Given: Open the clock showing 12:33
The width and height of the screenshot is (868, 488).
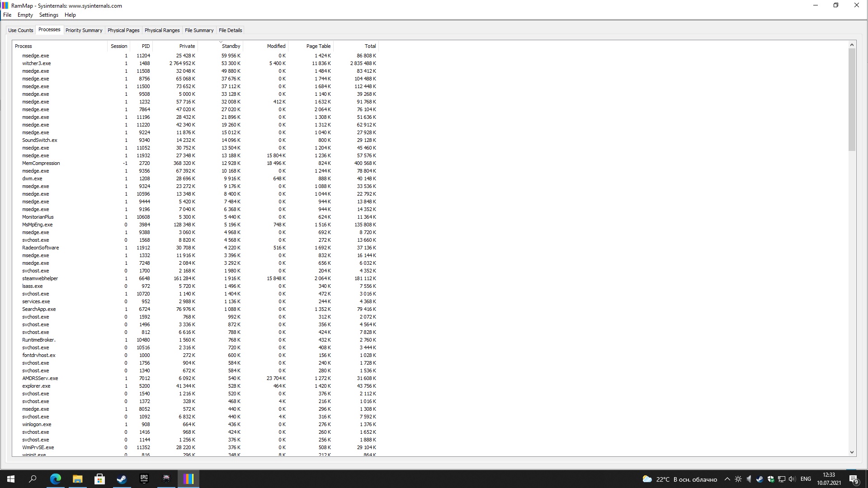Looking at the screenshot, I should [829, 479].
